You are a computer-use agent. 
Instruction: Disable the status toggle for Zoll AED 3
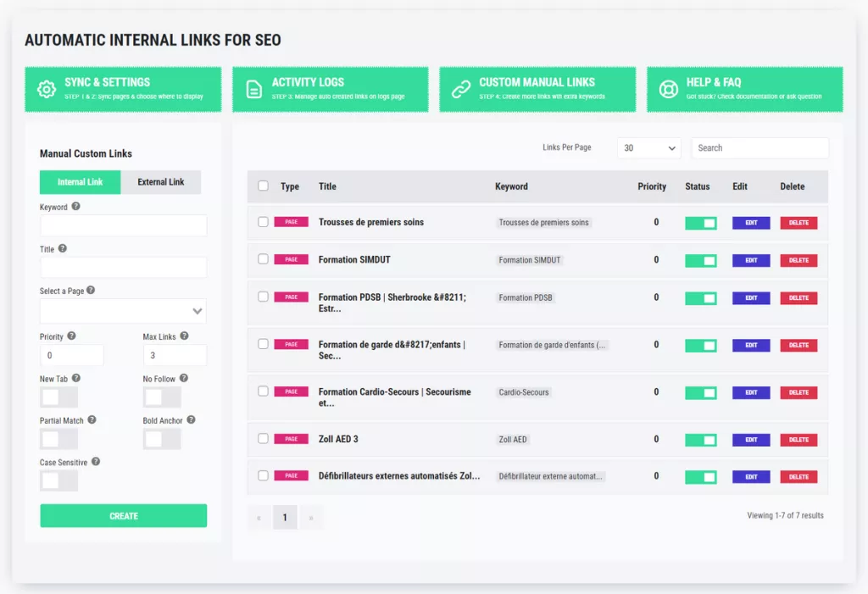point(700,440)
